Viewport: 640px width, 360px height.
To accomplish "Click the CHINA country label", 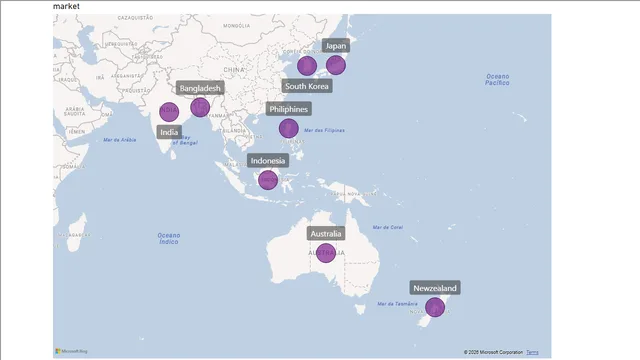I will [234, 70].
